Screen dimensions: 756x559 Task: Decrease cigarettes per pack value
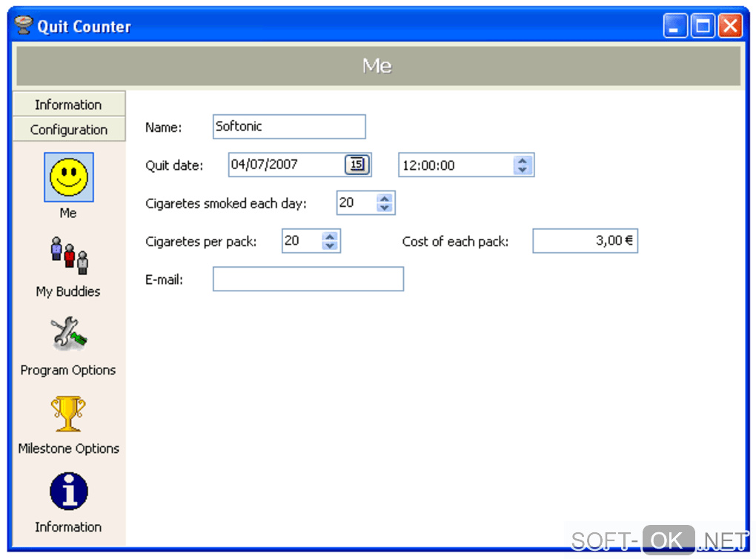coord(330,245)
